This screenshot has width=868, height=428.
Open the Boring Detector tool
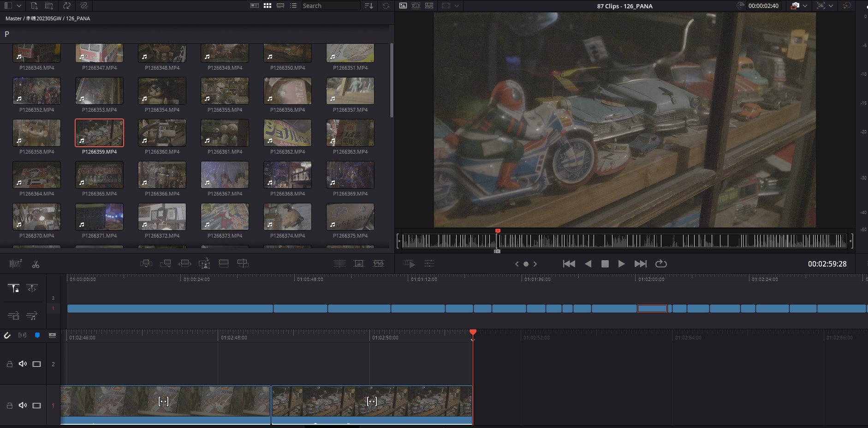pyautogui.click(x=16, y=263)
